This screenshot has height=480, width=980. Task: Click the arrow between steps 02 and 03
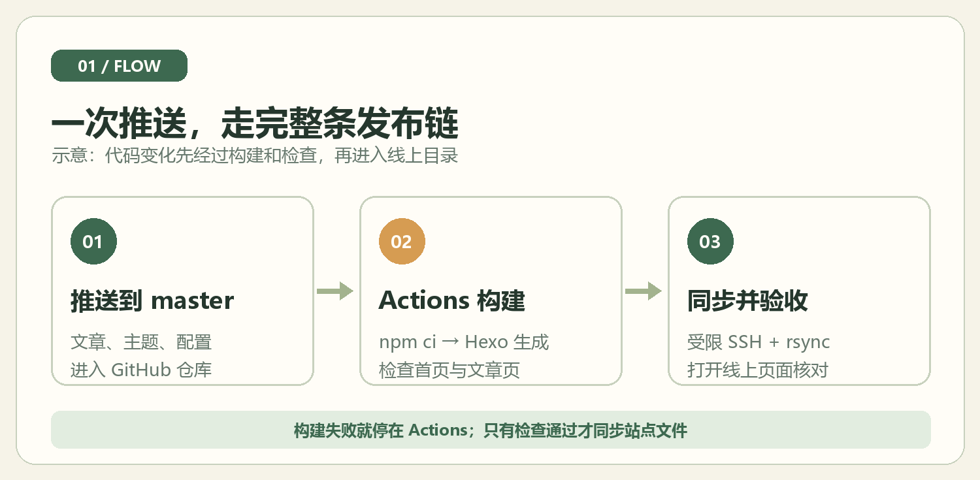click(644, 291)
